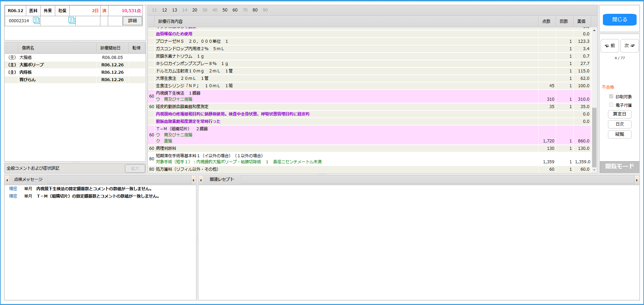
Task: Select 病理判断料 row
Action: (x=369, y=148)
